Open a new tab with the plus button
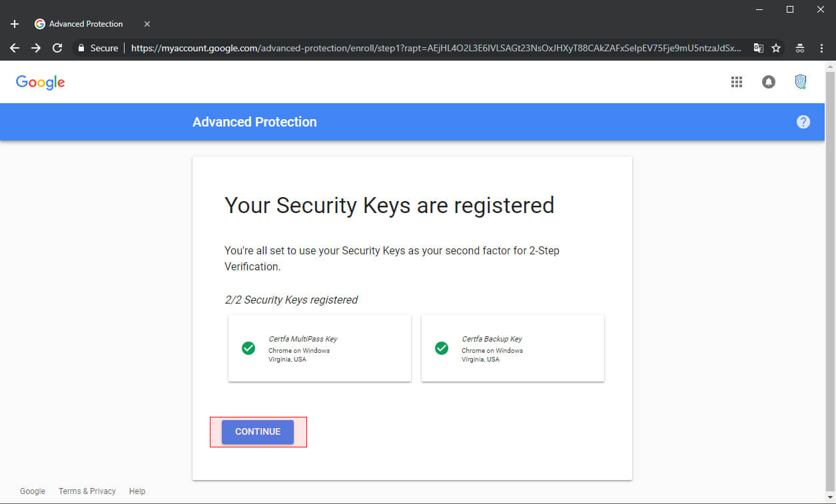Screen dimensions: 836x504 click(x=15, y=24)
